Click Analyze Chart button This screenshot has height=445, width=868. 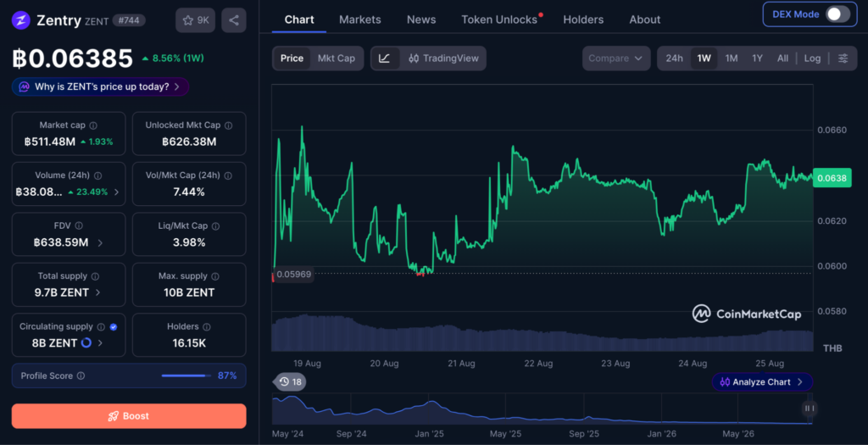[x=762, y=382]
